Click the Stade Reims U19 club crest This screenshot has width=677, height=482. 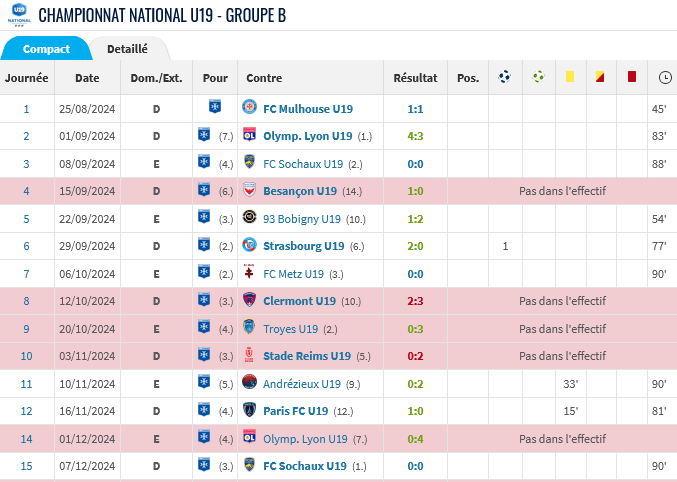(249, 355)
